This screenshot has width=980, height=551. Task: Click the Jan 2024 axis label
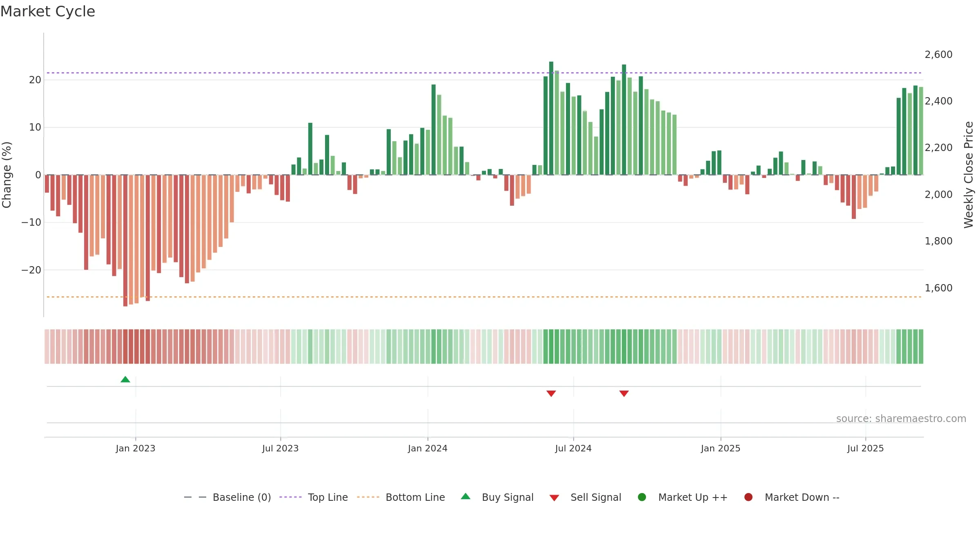point(428,449)
